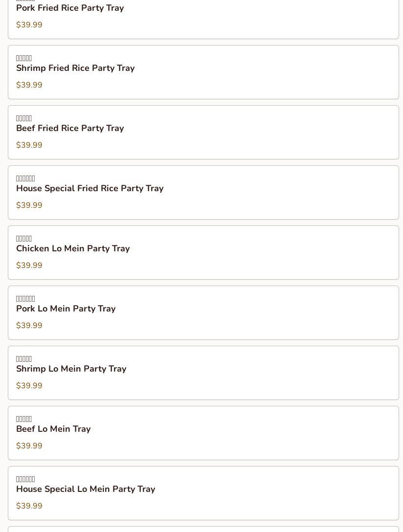403x532 pixels.
Task: Select House Special Lo Mein Party Tray
Action: (86, 489)
